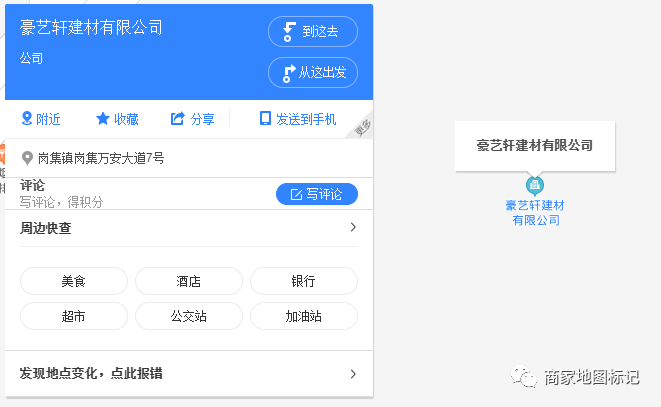Click the 写评论 button
Viewport: 661px width, 407px height.
click(x=316, y=194)
